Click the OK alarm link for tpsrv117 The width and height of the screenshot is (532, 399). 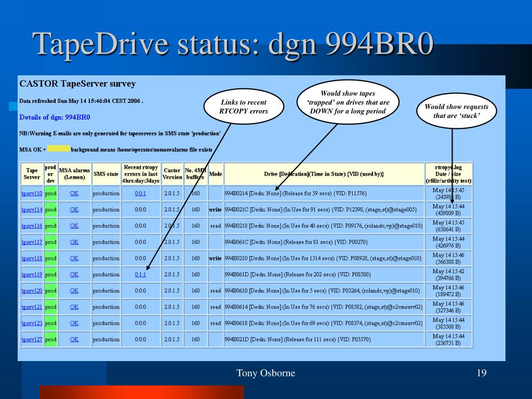point(74,242)
